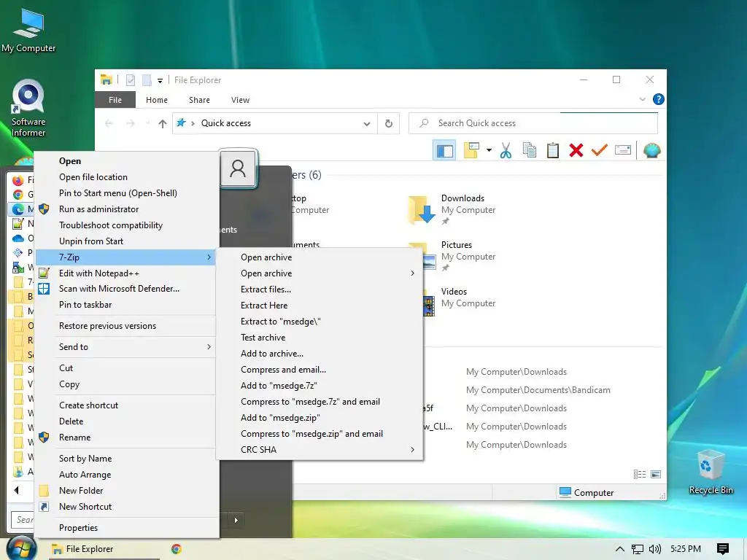Image resolution: width=747 pixels, height=560 pixels.
Task: Click the File Explorer taskbar button
Action: 104,549
